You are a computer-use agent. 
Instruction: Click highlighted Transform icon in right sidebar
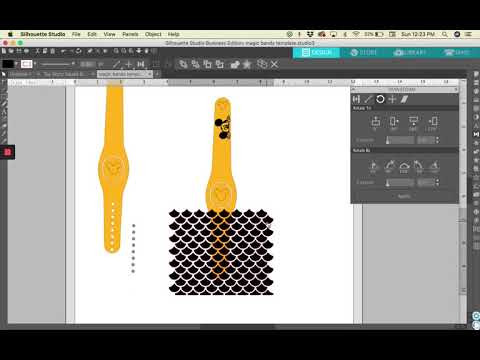tap(476, 134)
